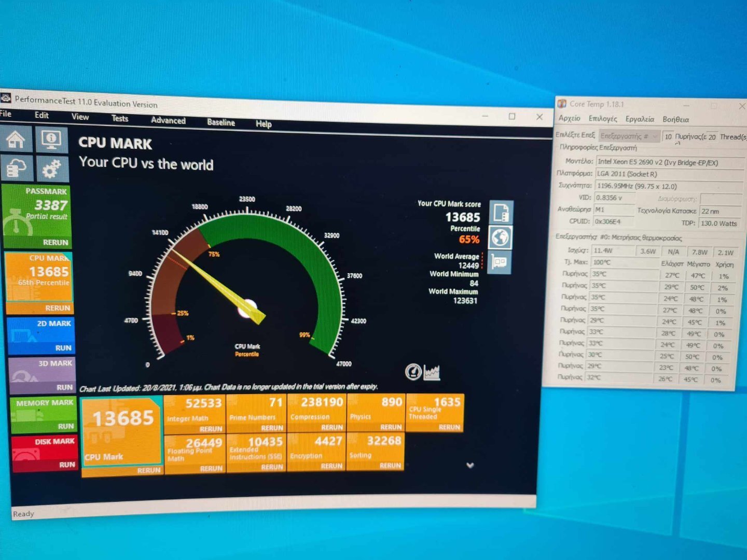Viewport: 747px width, 560px height.
Task: Click the Core Temp platform field LGA 2011
Action: (x=670, y=174)
